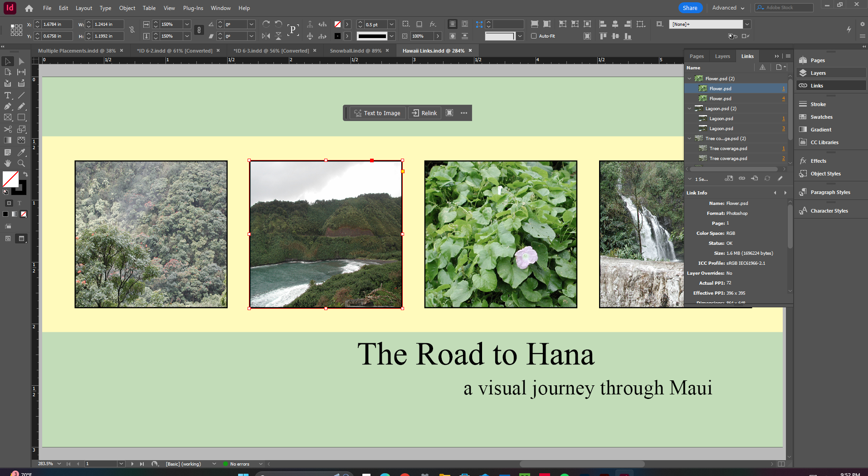Select the Pen tool
The height and width of the screenshot is (476, 868).
[8, 107]
